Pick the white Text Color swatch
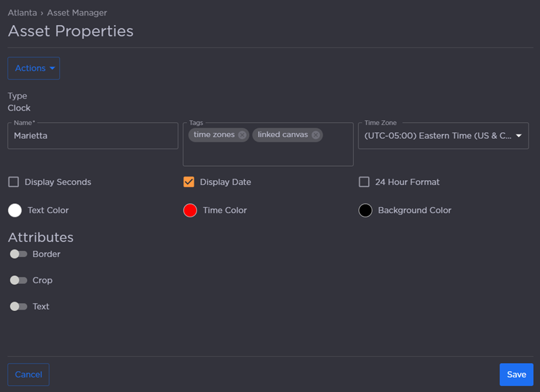The height and width of the screenshot is (392, 540). click(15, 211)
